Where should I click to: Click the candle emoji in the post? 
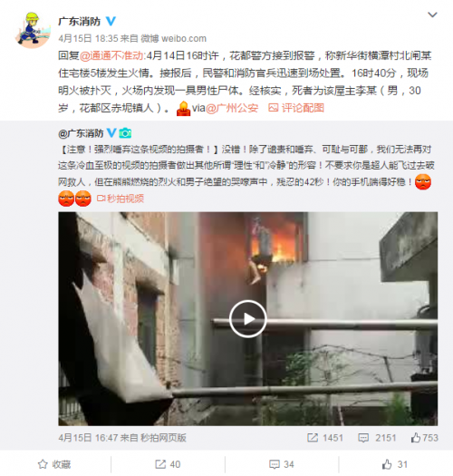coord(183,109)
